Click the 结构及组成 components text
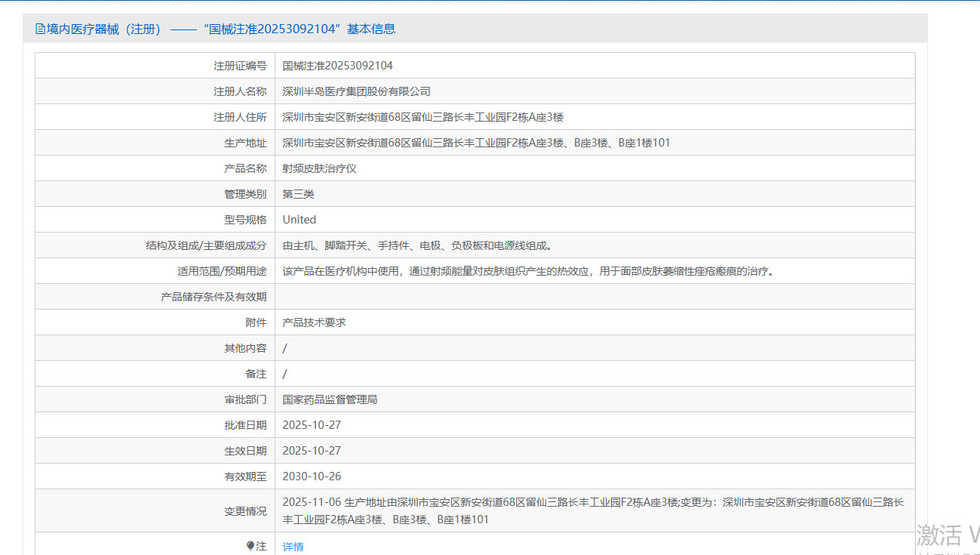The image size is (980, 555). [x=417, y=245]
